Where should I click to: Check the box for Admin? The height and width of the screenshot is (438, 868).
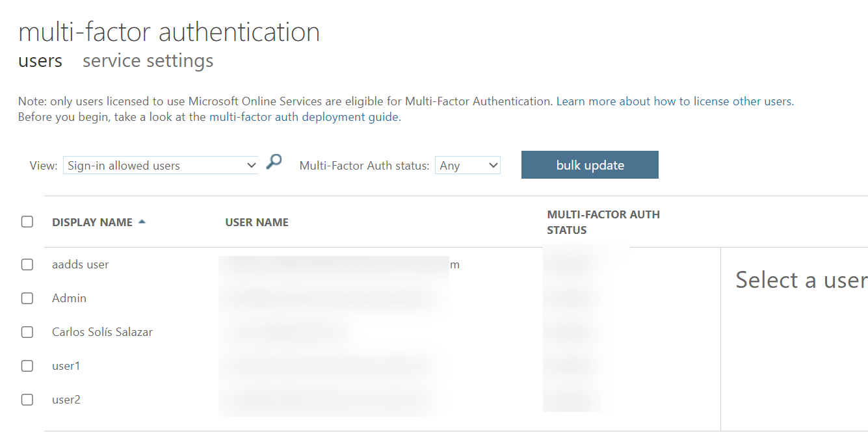click(x=27, y=298)
